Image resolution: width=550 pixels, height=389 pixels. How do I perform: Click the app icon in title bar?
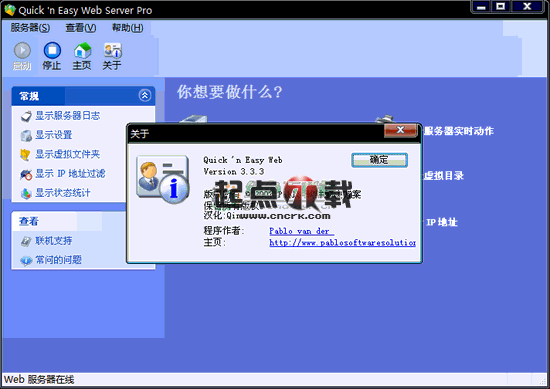10,10
